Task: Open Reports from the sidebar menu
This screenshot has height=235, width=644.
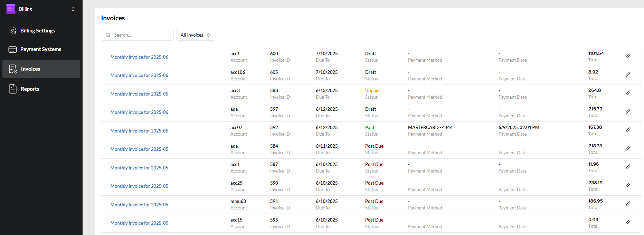Action: point(30,89)
